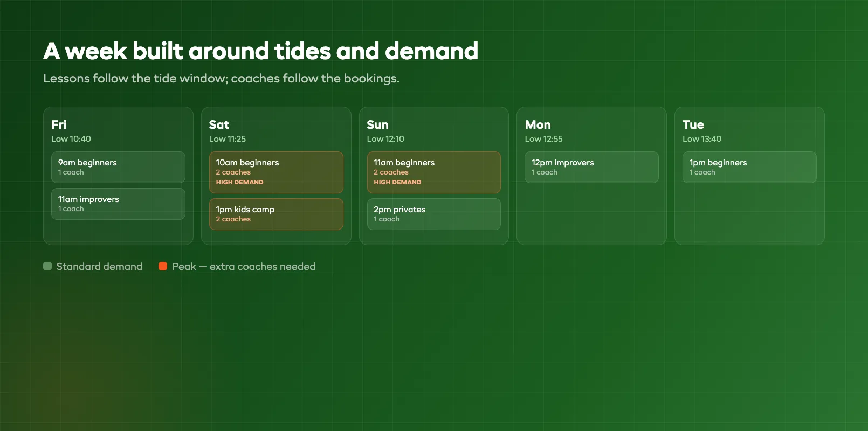
Task: Click the Sun day heading
Action: (x=377, y=124)
